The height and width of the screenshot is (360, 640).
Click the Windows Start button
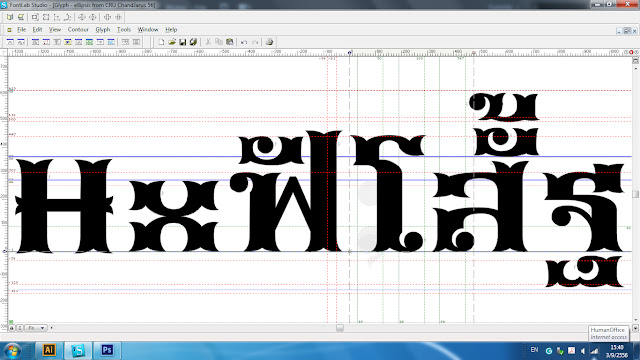pos(12,351)
